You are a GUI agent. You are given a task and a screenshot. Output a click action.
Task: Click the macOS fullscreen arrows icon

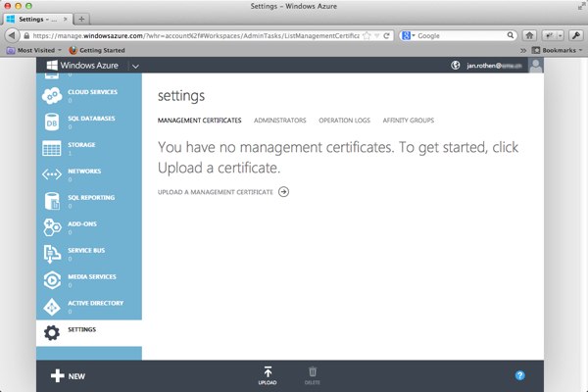[x=581, y=6]
